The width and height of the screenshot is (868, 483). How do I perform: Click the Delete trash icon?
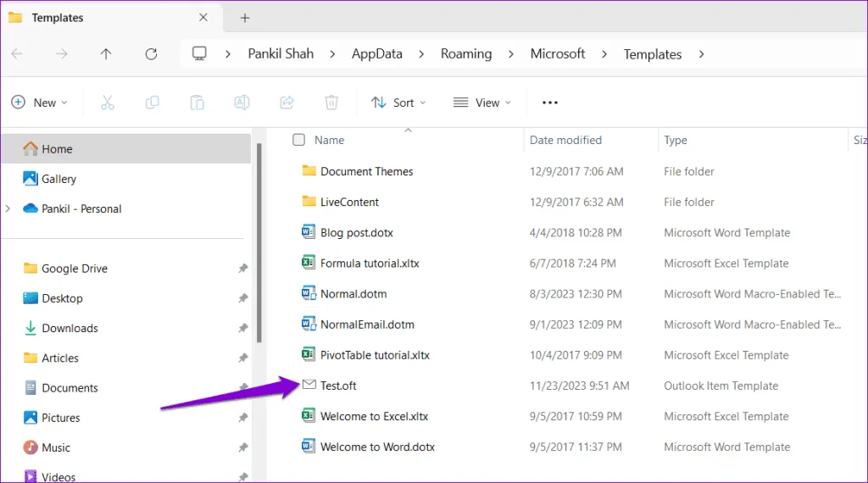(331, 103)
